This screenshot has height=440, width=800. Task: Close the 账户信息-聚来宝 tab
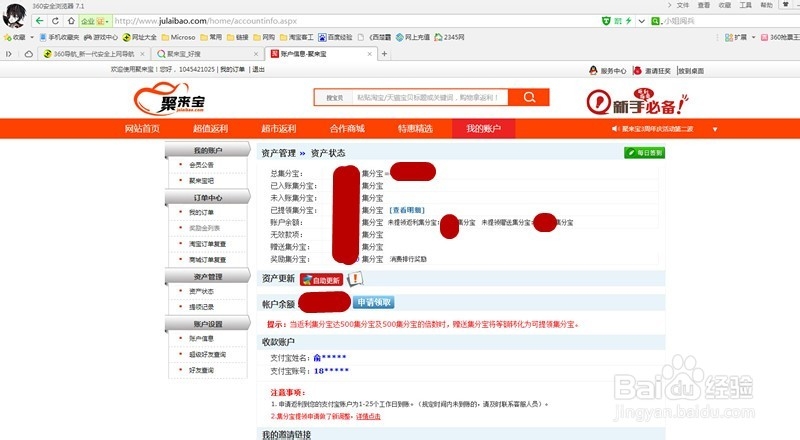pyautogui.click(x=369, y=54)
